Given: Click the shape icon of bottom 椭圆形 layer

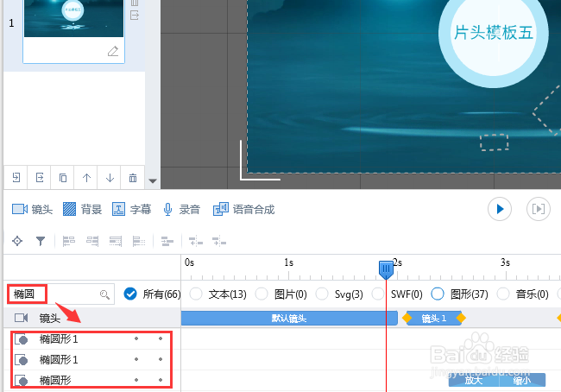Looking at the screenshot, I should (x=21, y=381).
